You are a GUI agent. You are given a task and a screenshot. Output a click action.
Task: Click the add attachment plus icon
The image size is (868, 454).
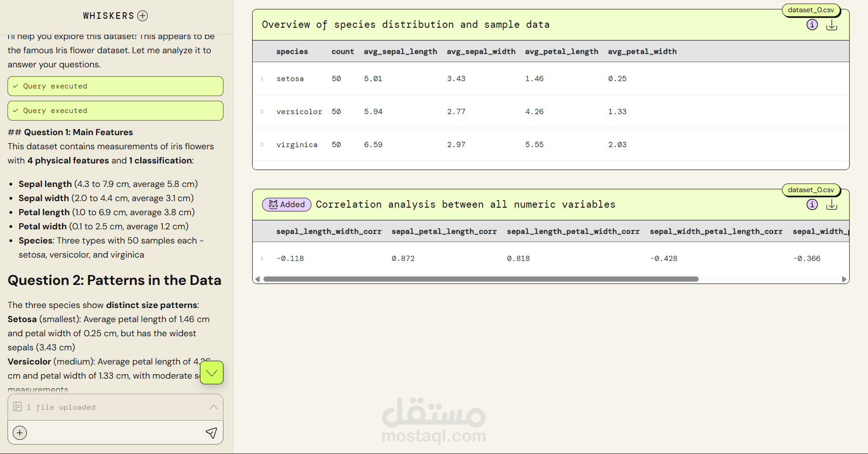pyautogui.click(x=20, y=433)
